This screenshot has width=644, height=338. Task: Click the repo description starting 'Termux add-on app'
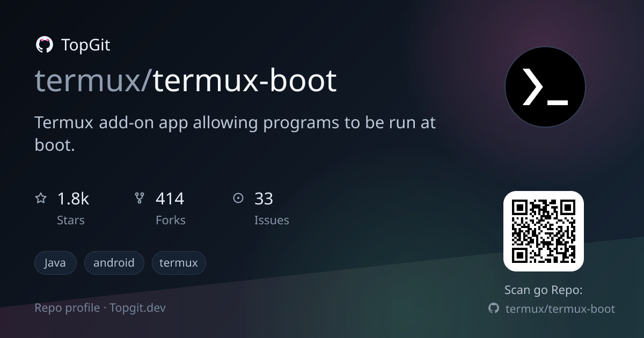pyautogui.click(x=236, y=133)
